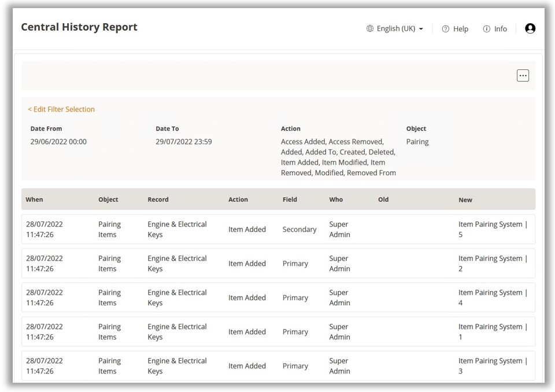Click the Info circle icon
Image resolution: width=555 pixels, height=392 pixels.
pos(487,29)
